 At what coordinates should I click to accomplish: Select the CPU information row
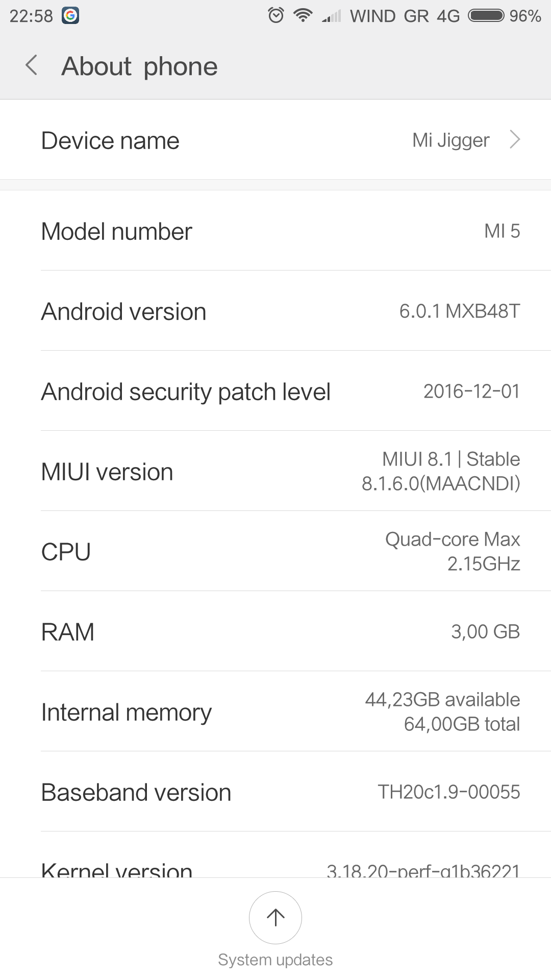[x=275, y=552]
